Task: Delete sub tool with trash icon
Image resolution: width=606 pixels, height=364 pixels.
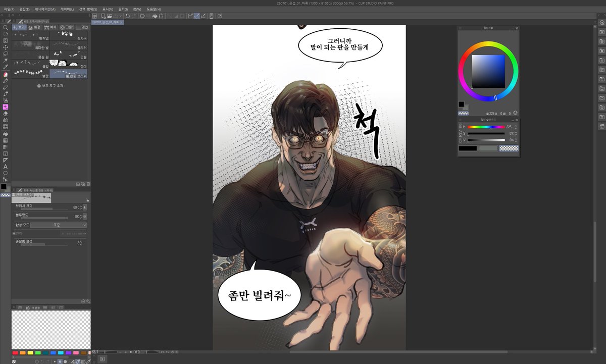Action: pos(88,184)
